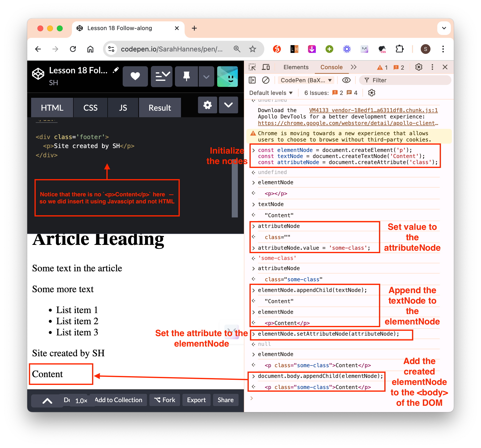Screen dimensions: 481x448
Task: Open the purple starburst extension
Action: pyautogui.click(x=347, y=49)
